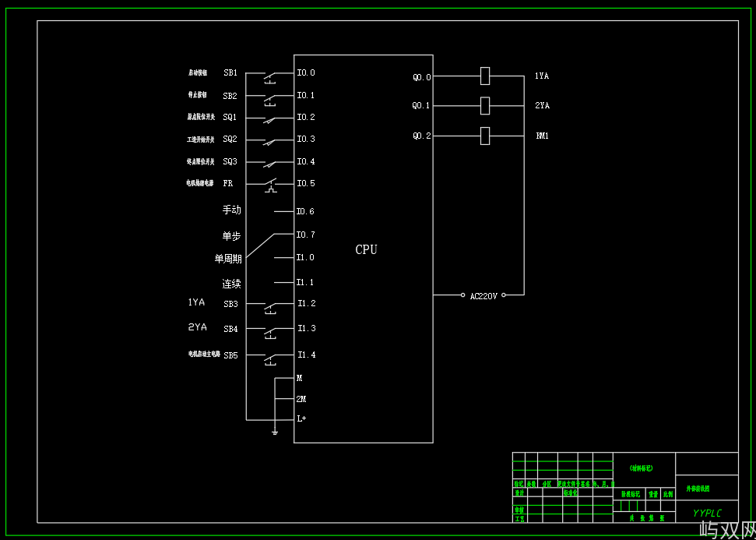Select the coil symbol on the Q0.2 line
756x540 pixels.
pyautogui.click(x=485, y=136)
